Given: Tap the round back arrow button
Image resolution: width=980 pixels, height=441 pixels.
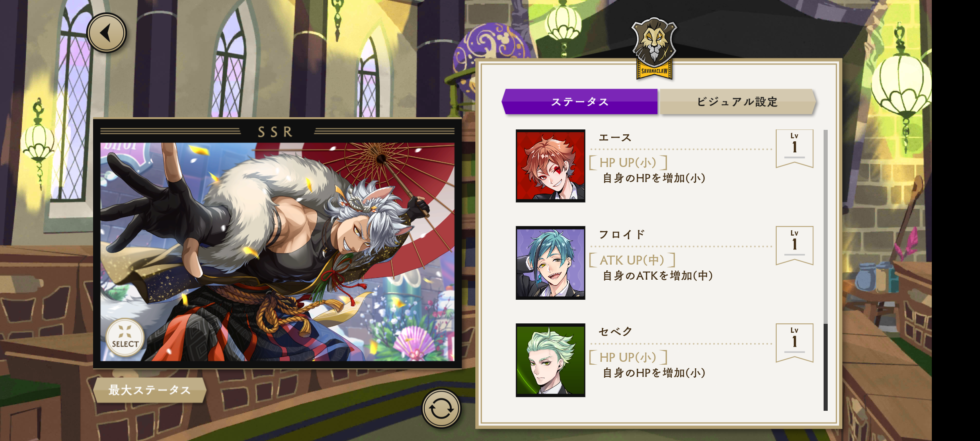Looking at the screenshot, I should coord(107,33).
